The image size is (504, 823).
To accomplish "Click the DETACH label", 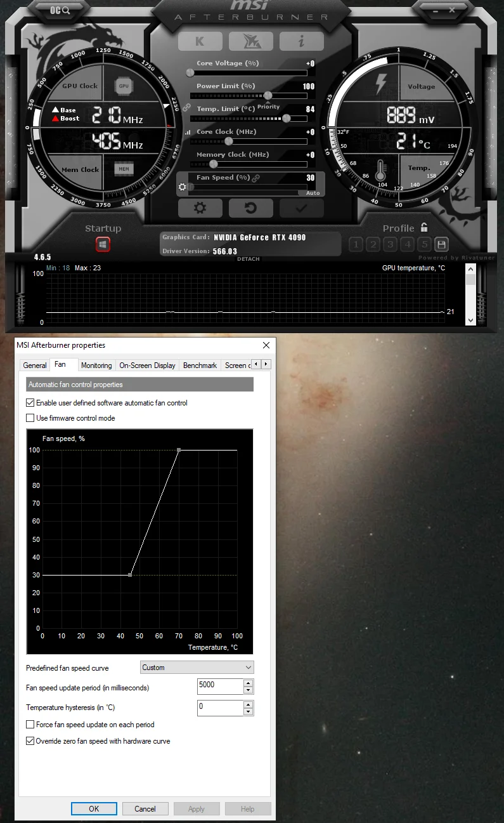I will pos(248,259).
